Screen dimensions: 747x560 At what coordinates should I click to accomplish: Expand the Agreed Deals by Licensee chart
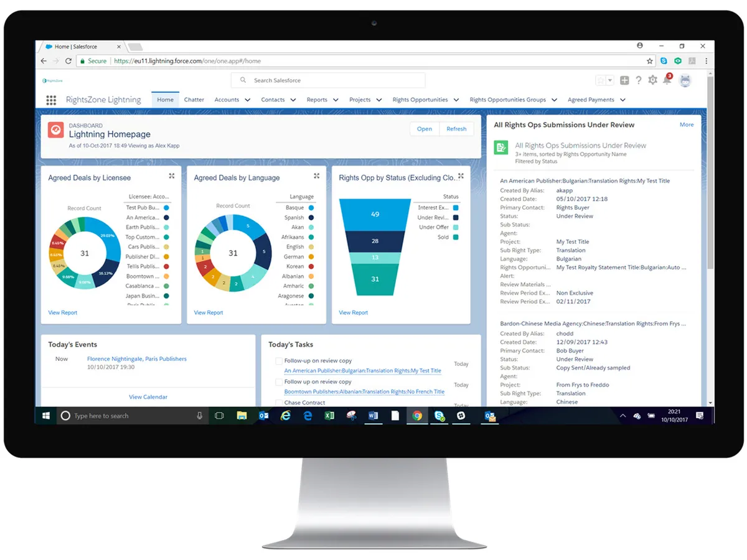(x=171, y=176)
